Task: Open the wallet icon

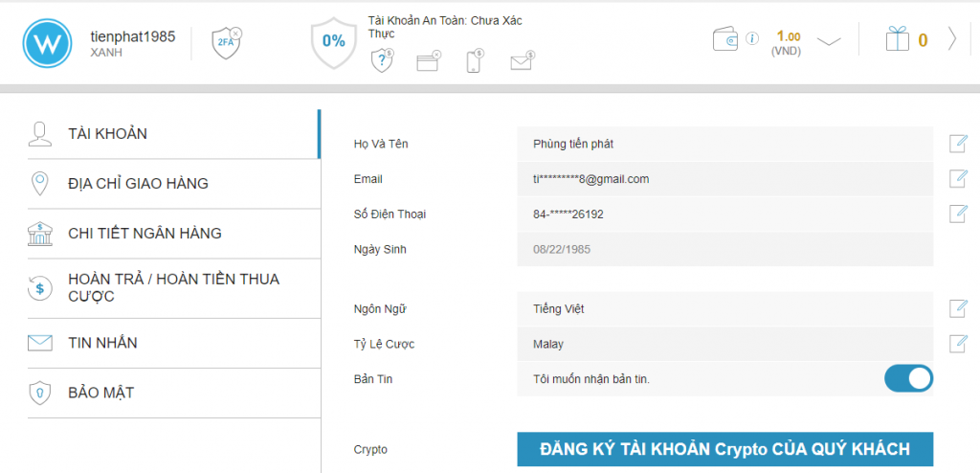Action: pos(725,39)
